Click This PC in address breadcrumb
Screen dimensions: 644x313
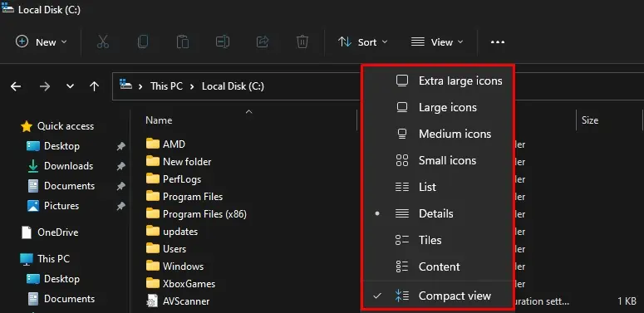point(166,86)
